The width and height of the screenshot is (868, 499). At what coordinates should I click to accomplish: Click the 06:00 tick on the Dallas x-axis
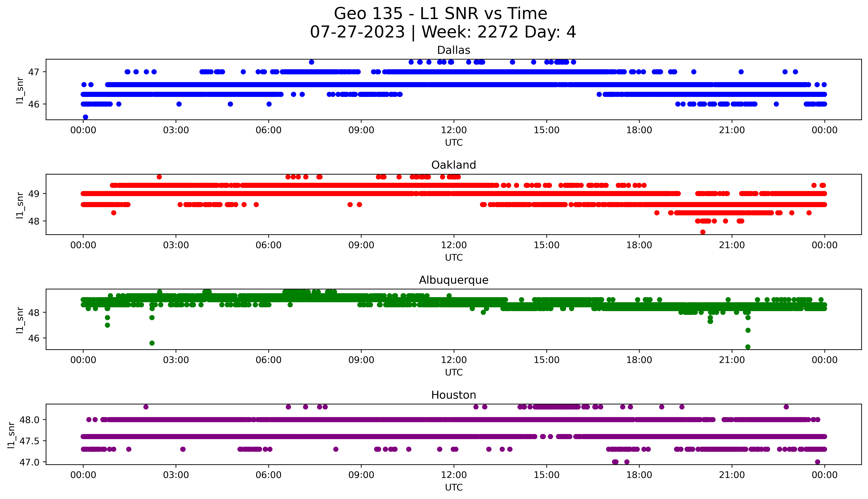click(x=269, y=130)
